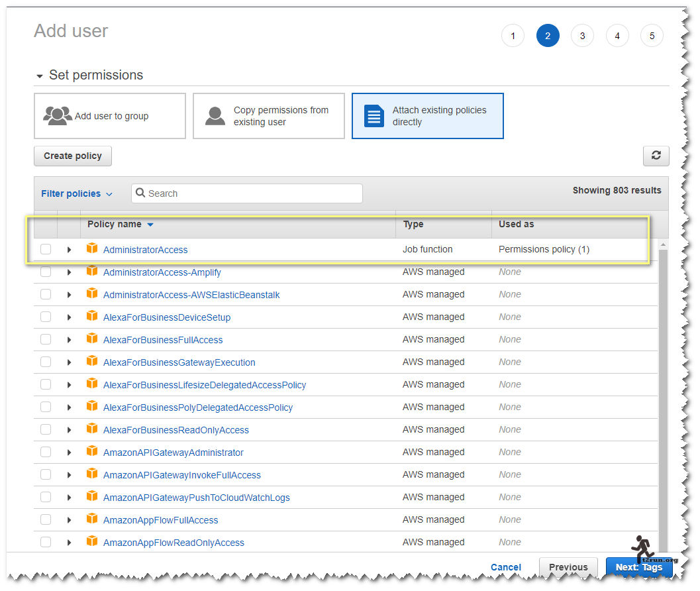This screenshot has width=700, height=591.
Task: Click the group icon on Add user to group
Action: click(58, 116)
